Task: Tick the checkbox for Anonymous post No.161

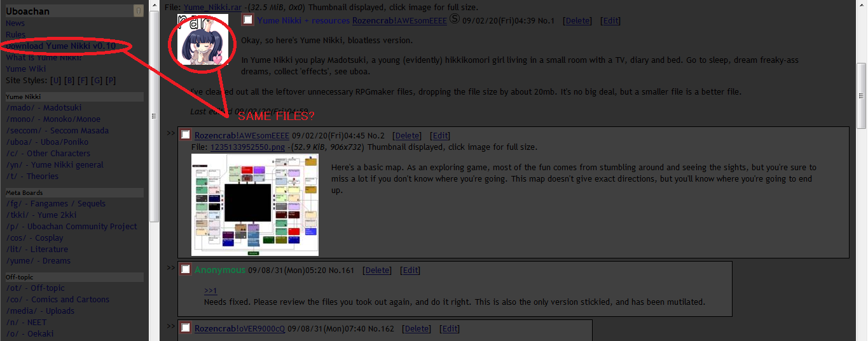Action: click(x=186, y=269)
